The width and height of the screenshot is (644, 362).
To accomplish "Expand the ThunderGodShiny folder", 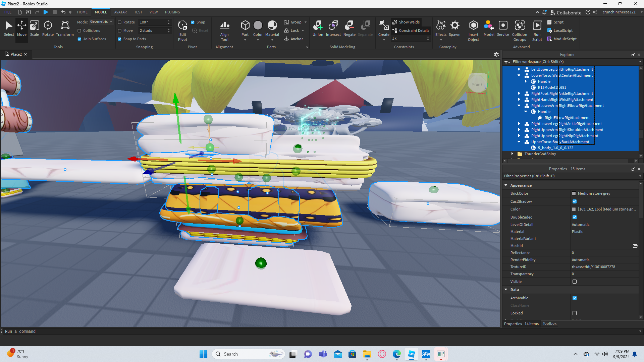I will click(512, 154).
